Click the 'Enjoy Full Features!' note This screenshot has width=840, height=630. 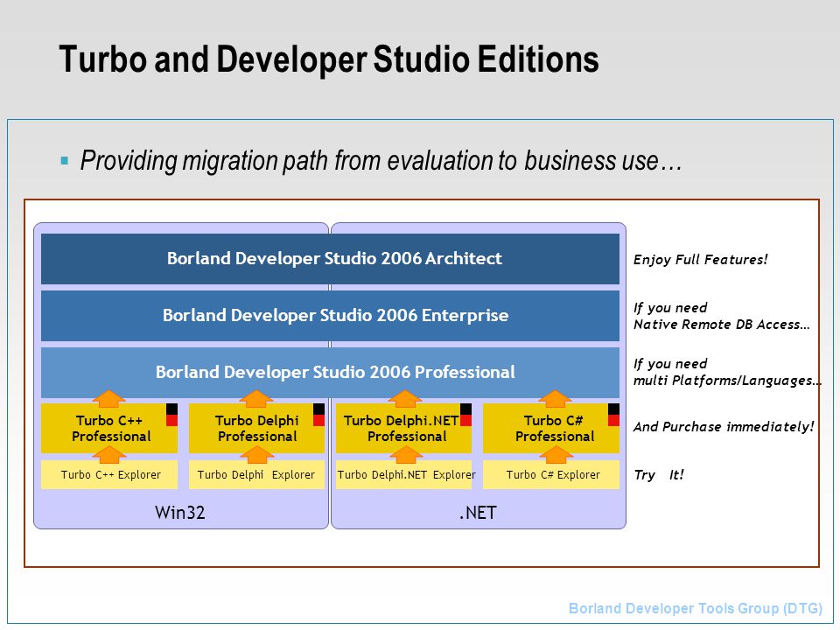click(700, 260)
